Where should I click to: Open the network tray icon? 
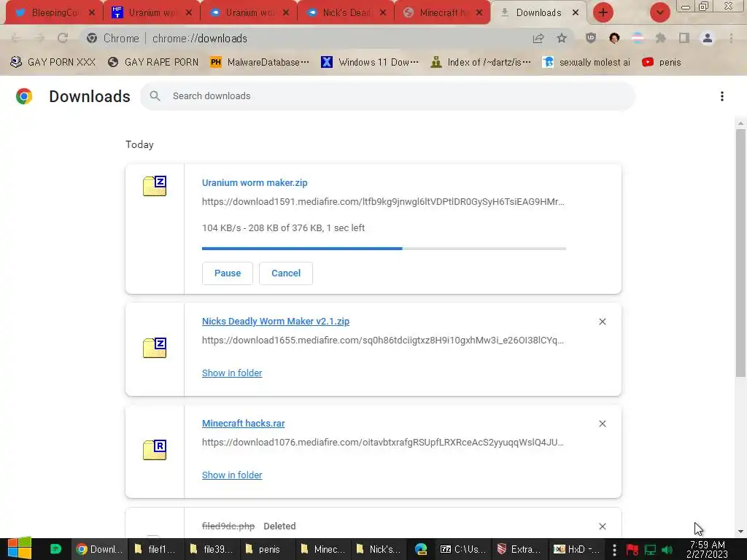(x=650, y=550)
